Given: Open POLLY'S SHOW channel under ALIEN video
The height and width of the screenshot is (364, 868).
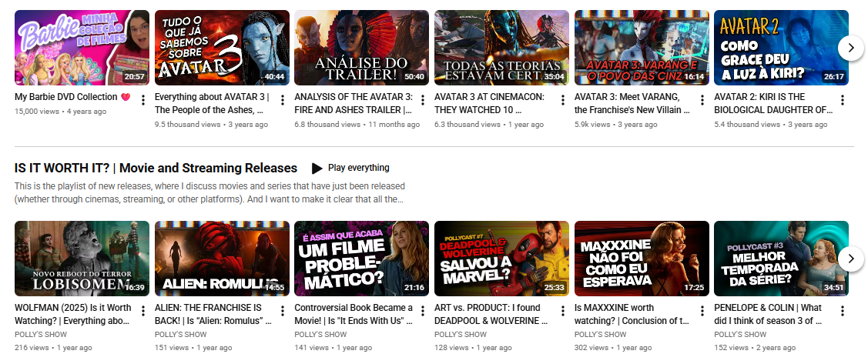Looking at the screenshot, I should (x=180, y=334).
